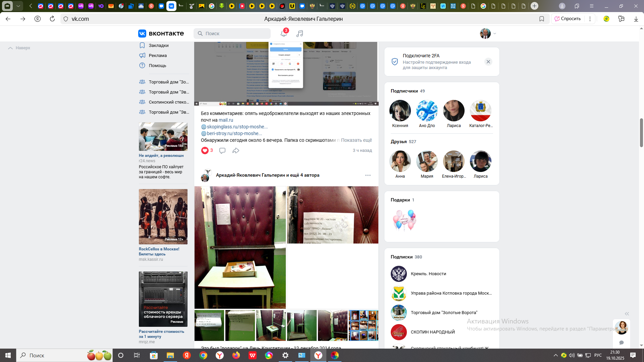The height and width of the screenshot is (362, 644).
Task: Open downloads icon in browser toolbar
Action: (636, 19)
